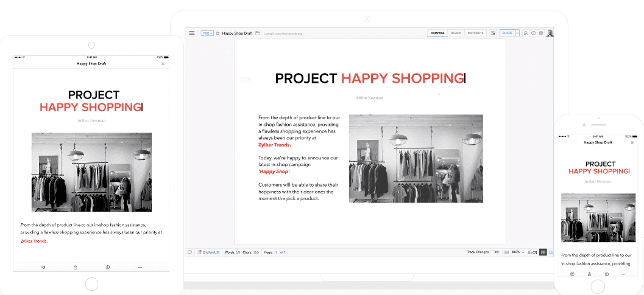
Task: Click the English(US) language link
Action: click(x=210, y=252)
